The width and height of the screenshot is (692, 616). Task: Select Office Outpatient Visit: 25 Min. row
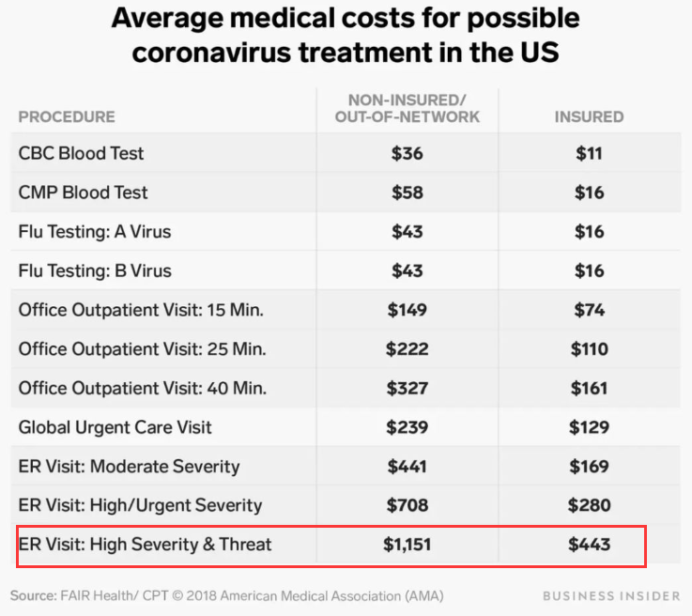[142, 349]
